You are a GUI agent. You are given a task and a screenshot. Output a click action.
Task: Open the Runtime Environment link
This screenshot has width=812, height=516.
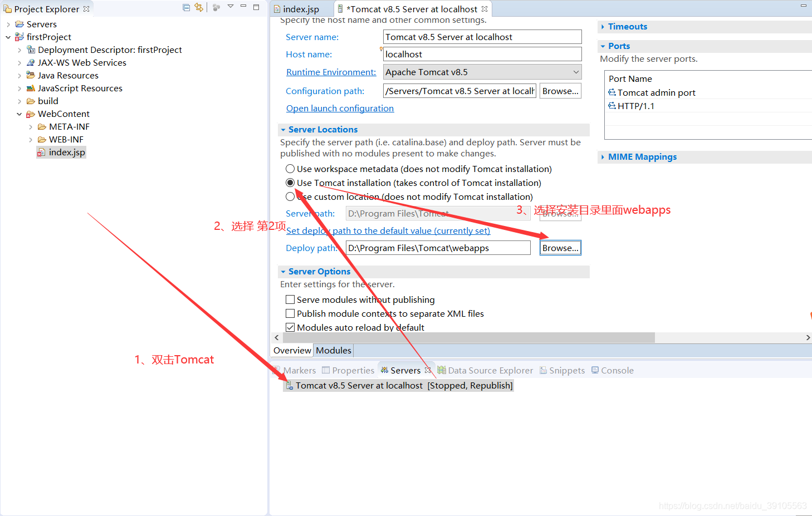pyautogui.click(x=331, y=72)
